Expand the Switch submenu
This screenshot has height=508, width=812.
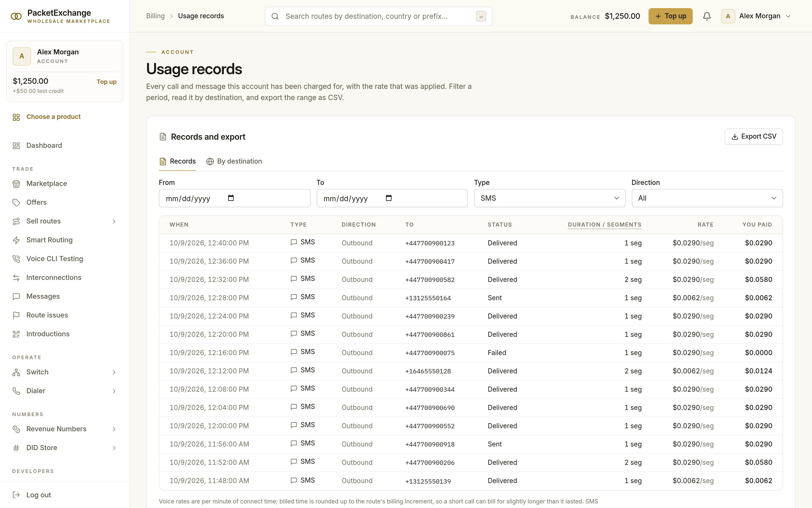click(x=114, y=372)
